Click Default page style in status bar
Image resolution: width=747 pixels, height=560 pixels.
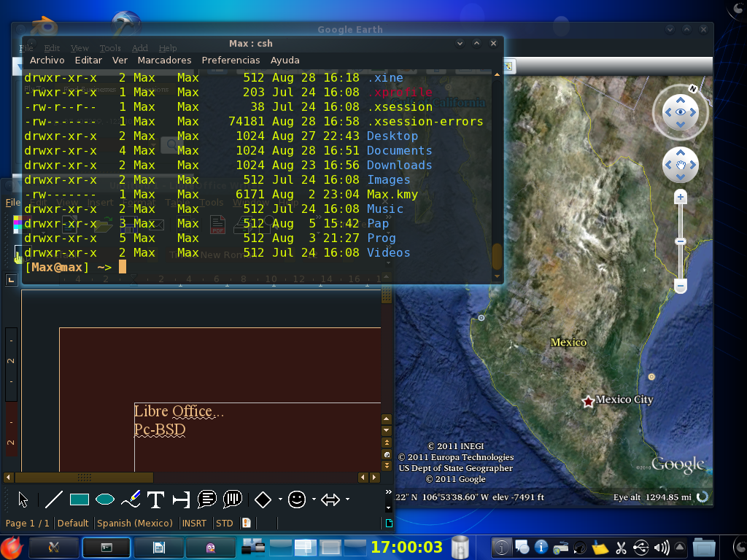tap(73, 524)
